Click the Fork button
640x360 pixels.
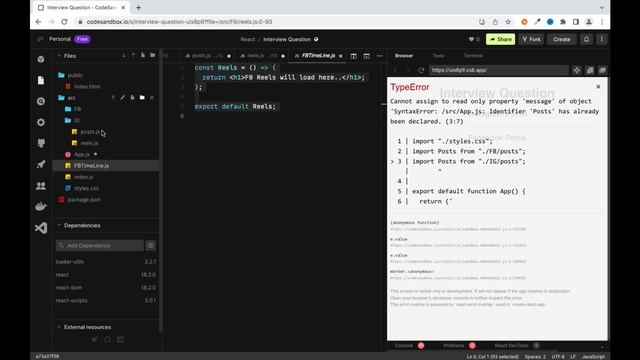(x=531, y=39)
